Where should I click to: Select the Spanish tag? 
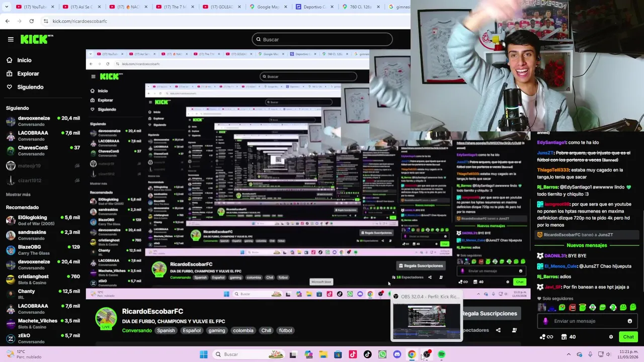pos(166,330)
